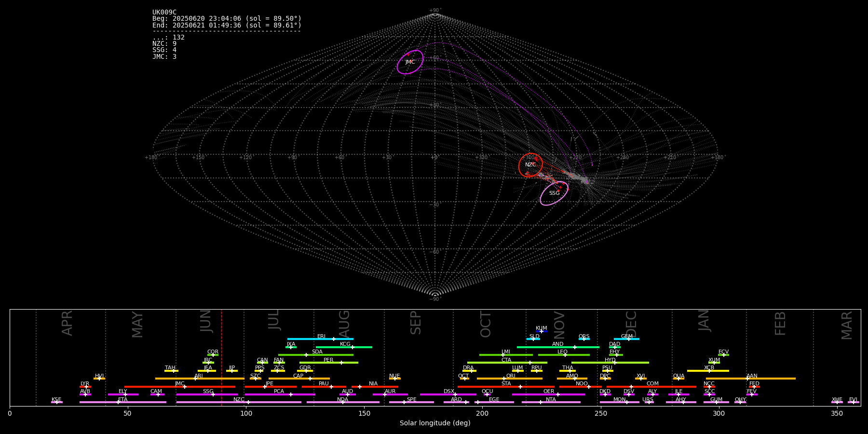The height and width of the screenshot is (434, 868).
Task: Click the 'SSG: 4' count entry
Action: point(164,50)
